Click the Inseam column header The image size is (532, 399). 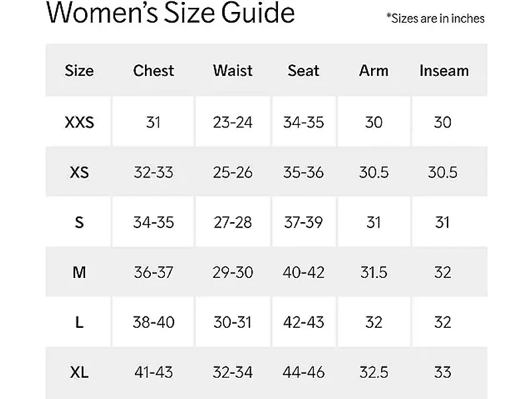pos(444,70)
